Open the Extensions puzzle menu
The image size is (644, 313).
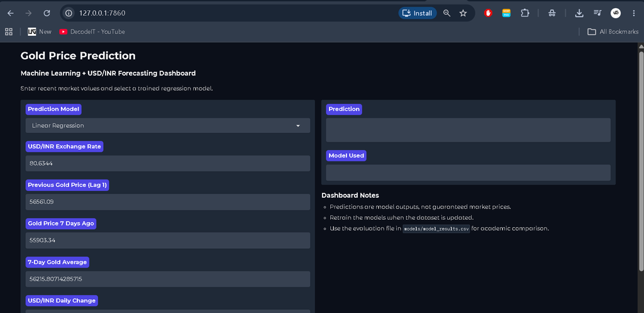pyautogui.click(x=525, y=13)
